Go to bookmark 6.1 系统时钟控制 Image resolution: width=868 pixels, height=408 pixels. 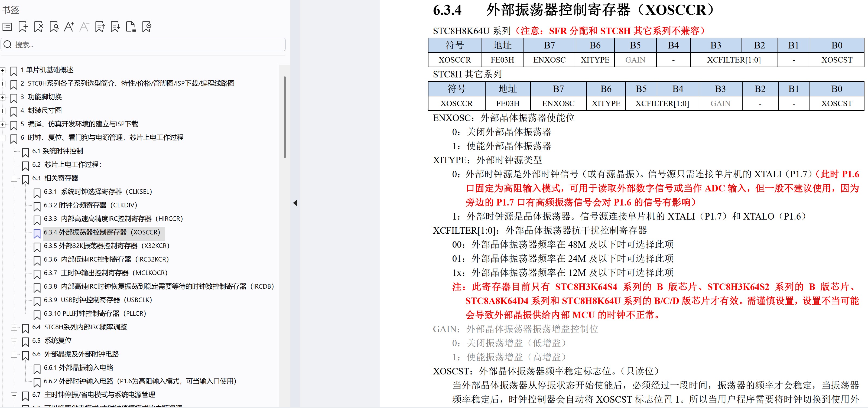[x=58, y=151]
